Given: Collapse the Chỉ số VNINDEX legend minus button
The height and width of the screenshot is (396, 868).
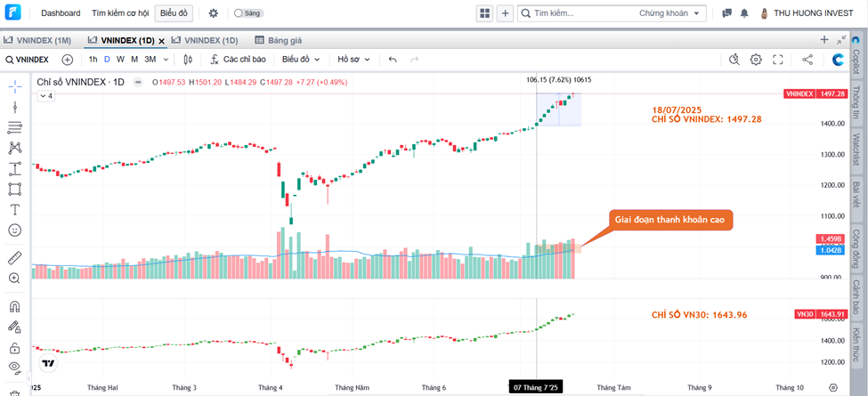Looking at the screenshot, I should click(x=138, y=82).
